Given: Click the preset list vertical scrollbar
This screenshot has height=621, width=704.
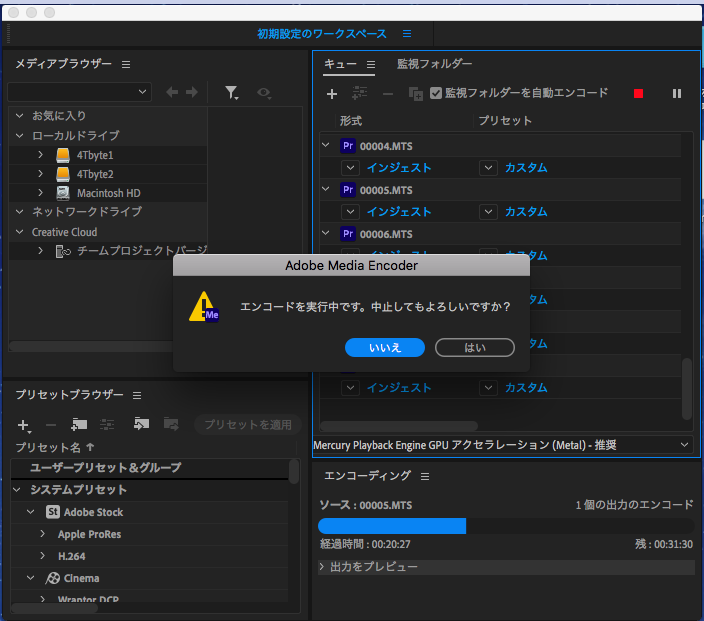Looking at the screenshot, I should 294,471.
